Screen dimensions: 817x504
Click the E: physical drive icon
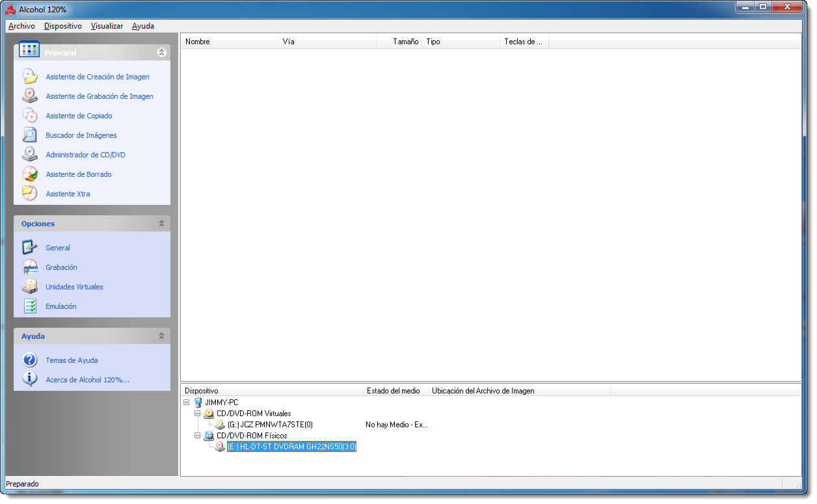point(220,447)
